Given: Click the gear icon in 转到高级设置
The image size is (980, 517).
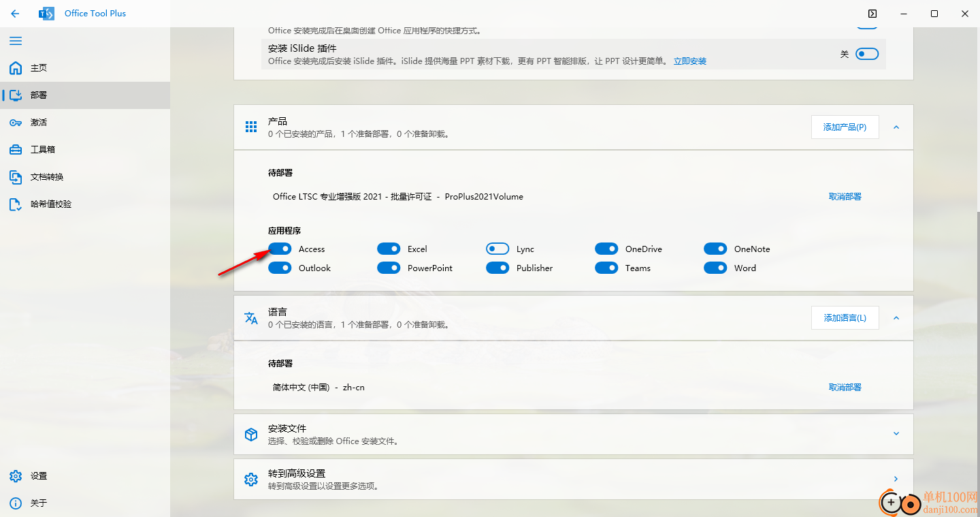Looking at the screenshot, I should 251,480.
